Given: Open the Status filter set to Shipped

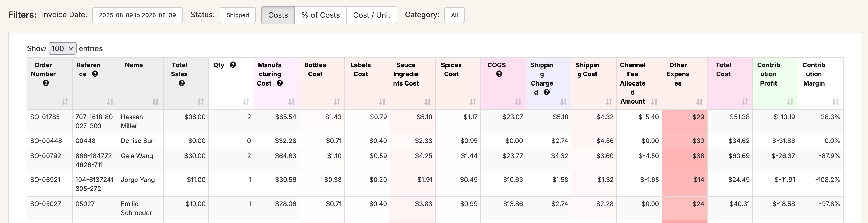Looking at the screenshot, I should click(238, 15).
